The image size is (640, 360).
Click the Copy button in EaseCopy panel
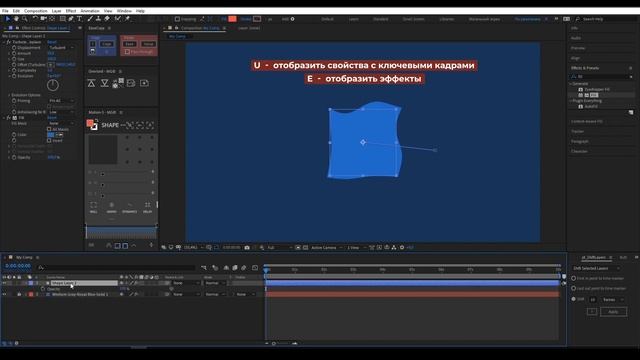point(107,44)
